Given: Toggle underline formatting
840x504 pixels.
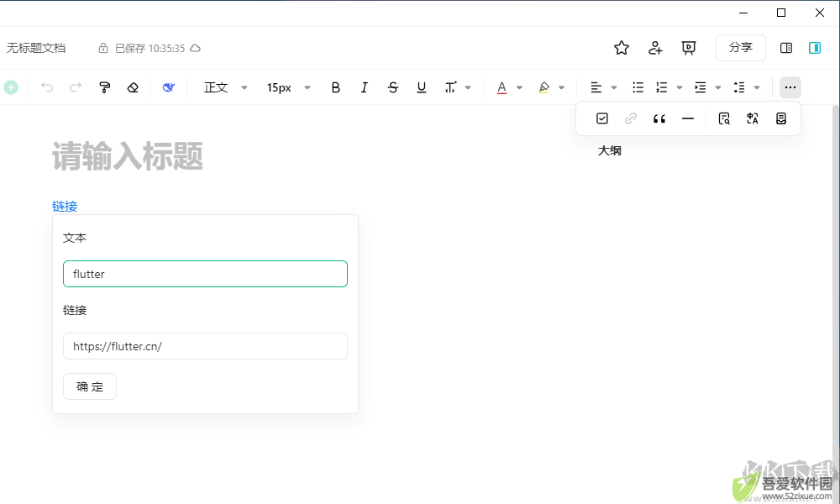Looking at the screenshot, I should pyautogui.click(x=422, y=87).
